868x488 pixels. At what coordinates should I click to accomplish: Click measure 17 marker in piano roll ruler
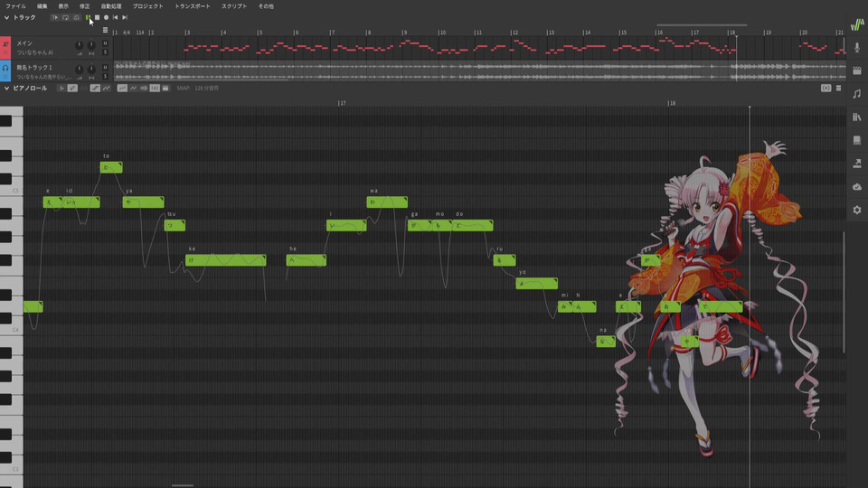coord(342,103)
